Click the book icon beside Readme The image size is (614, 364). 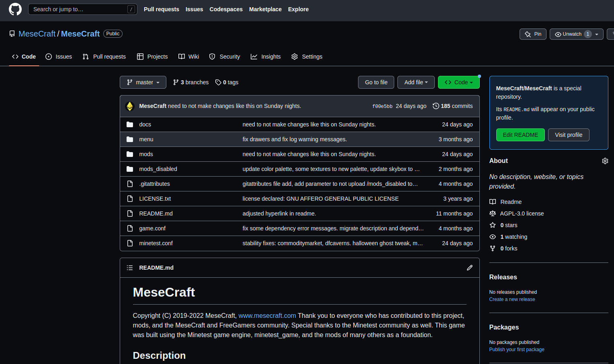(493, 202)
